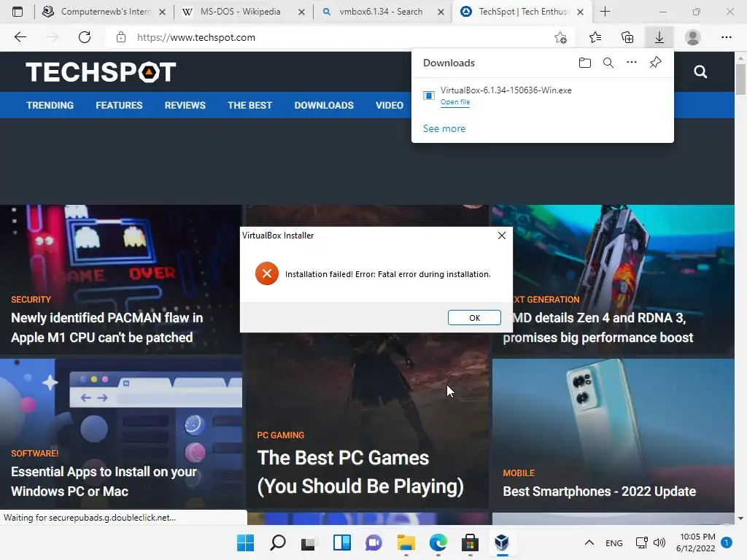Open volume control in system tray
This screenshot has height=560, width=747.
659,542
